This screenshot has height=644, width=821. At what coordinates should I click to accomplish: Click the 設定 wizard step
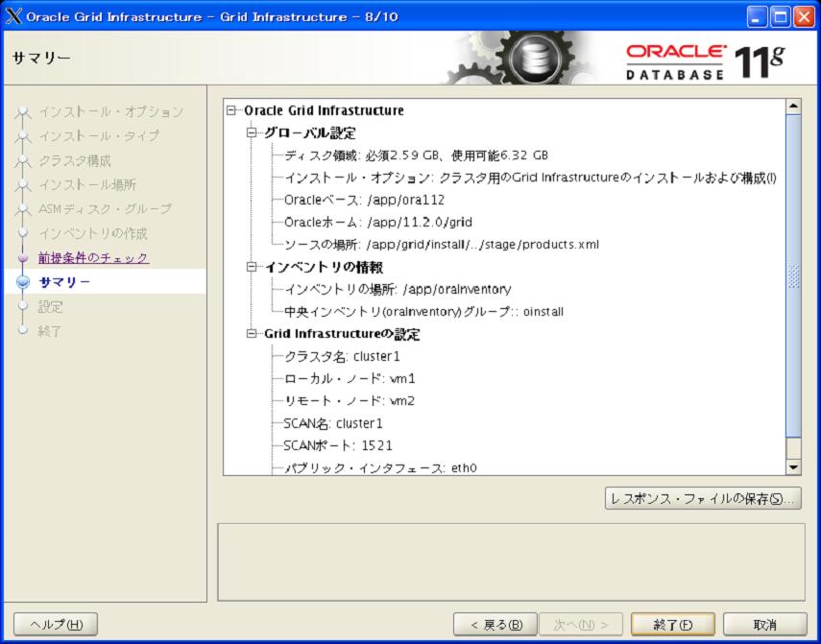coord(50,306)
